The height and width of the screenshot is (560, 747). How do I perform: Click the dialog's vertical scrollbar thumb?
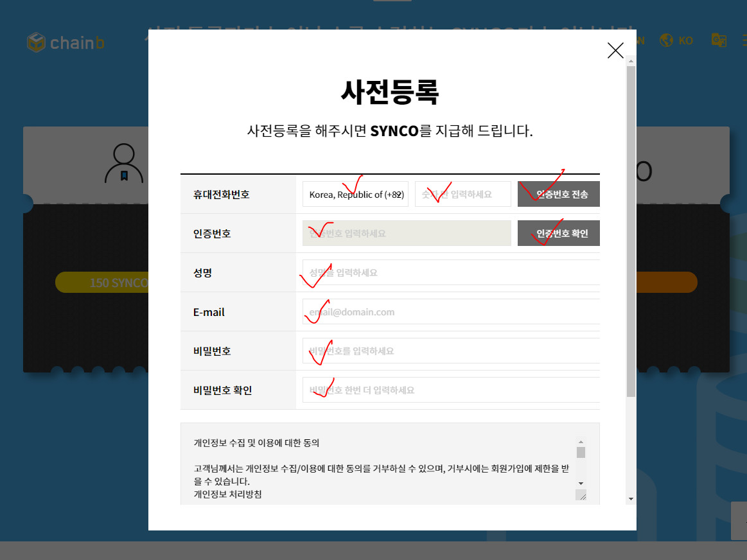631,231
